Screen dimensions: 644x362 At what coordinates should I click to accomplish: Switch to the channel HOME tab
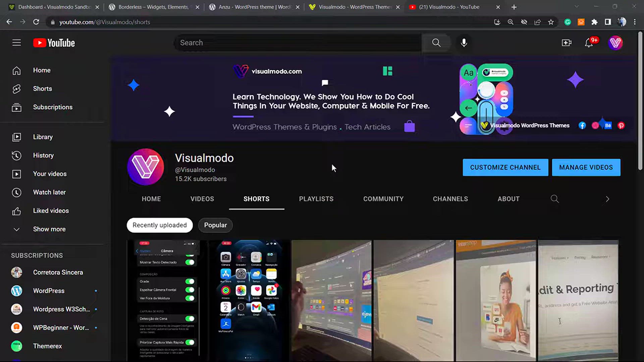pos(151,199)
